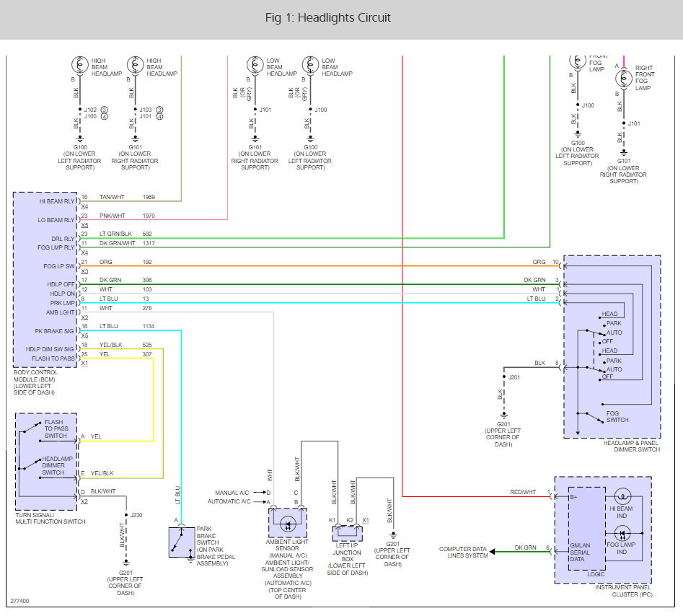Click the RED/WHT wire label
Screen dimensions: 683x616
point(523,492)
